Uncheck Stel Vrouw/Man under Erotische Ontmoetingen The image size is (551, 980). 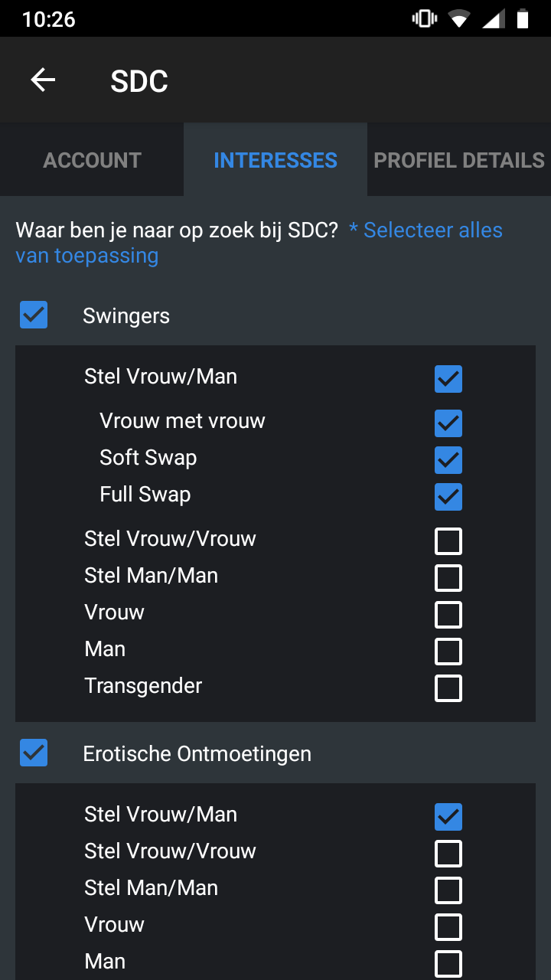[x=448, y=817]
